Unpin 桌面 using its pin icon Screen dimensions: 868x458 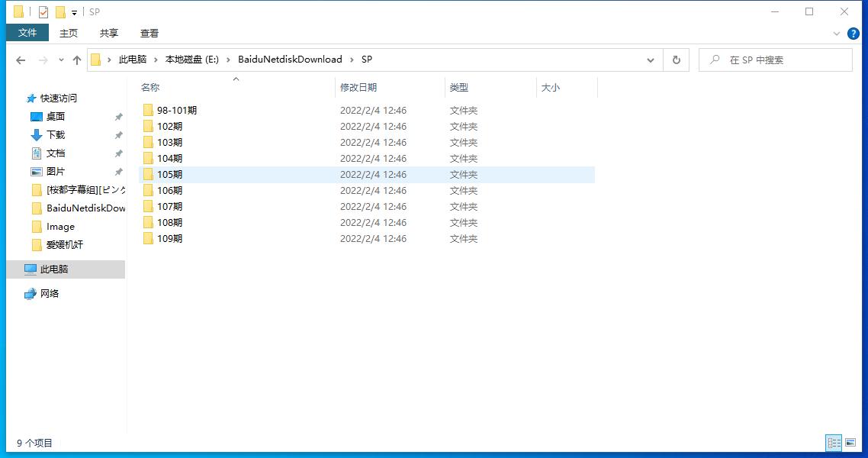118,117
